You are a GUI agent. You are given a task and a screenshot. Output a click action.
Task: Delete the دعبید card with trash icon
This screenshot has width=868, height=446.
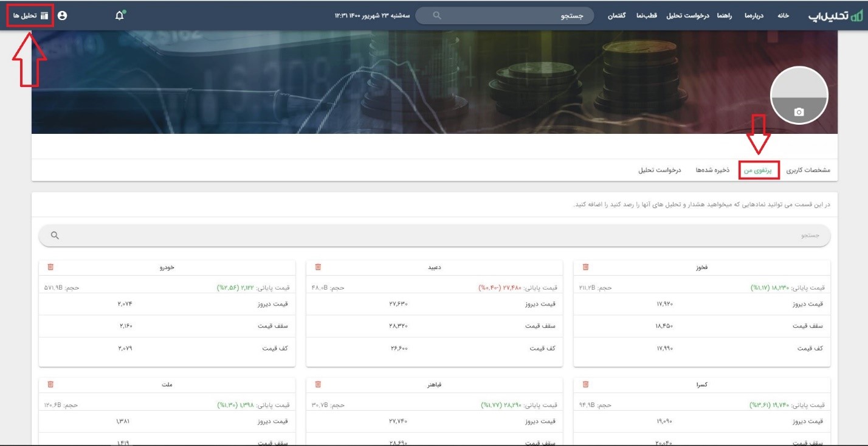[x=318, y=267]
